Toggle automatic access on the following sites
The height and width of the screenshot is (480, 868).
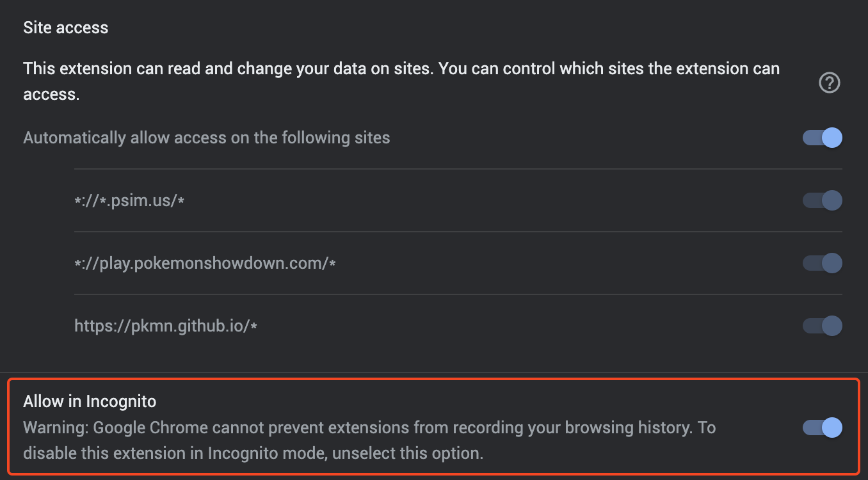823,138
